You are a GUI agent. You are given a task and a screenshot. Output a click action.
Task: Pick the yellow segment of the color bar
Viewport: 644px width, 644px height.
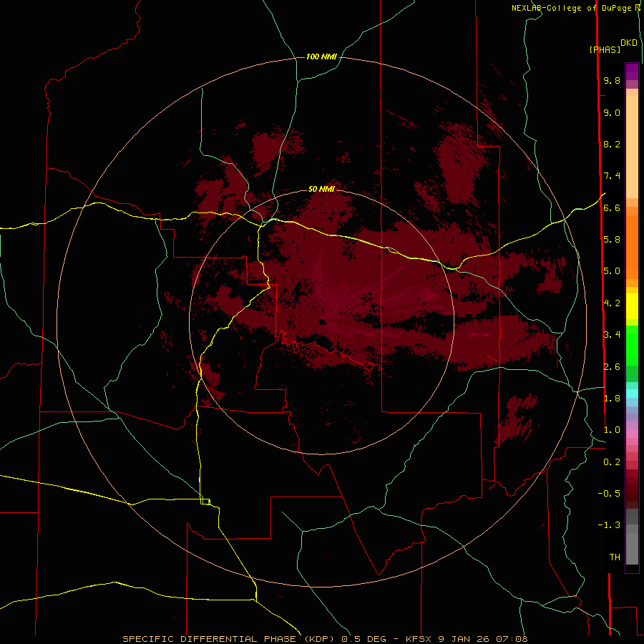click(632, 306)
